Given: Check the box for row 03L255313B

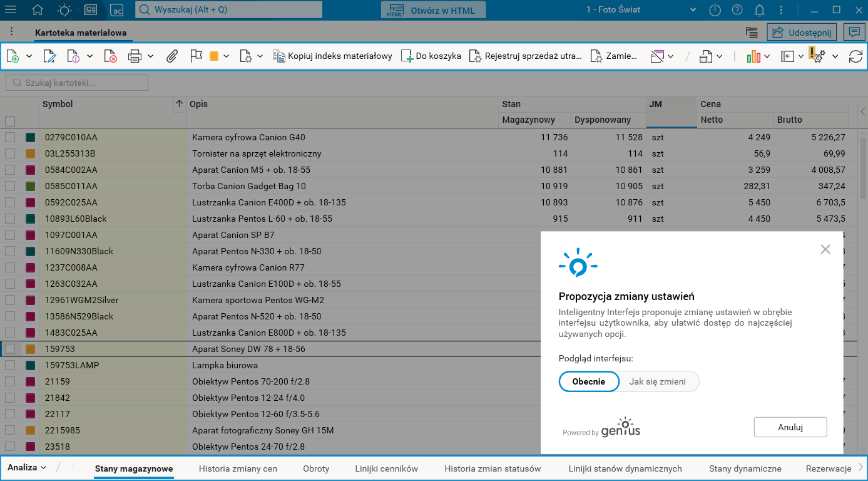Looking at the screenshot, I should pyautogui.click(x=10, y=153).
